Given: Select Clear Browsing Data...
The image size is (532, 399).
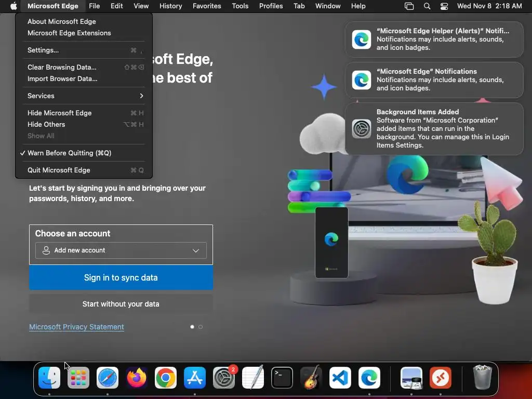Looking at the screenshot, I should point(84,67).
